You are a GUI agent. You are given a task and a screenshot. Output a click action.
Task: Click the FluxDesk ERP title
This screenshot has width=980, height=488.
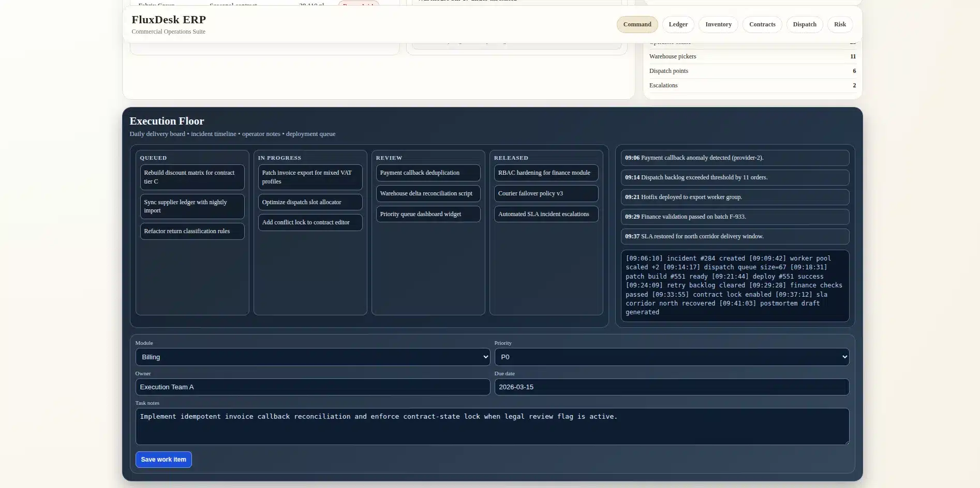tap(169, 20)
